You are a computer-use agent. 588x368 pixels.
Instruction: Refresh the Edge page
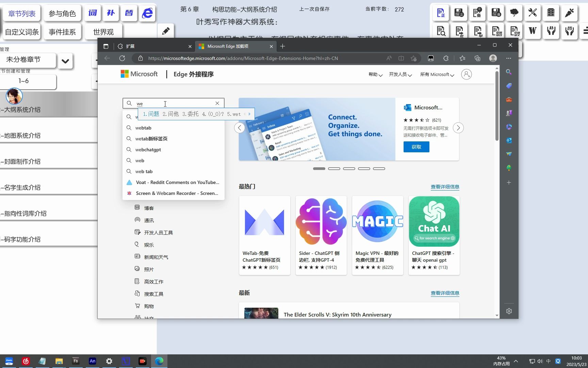122,58
